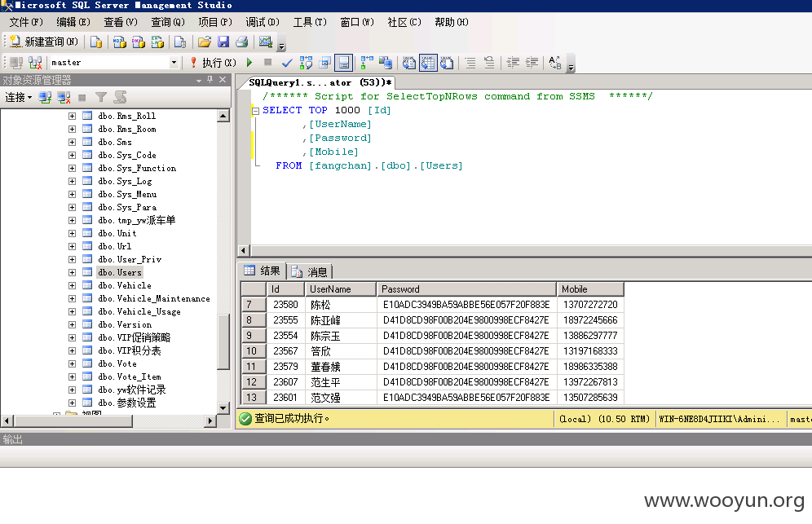Click the Uncomment selected lines icon
The width and height of the screenshot is (812, 524).
[x=489, y=63]
